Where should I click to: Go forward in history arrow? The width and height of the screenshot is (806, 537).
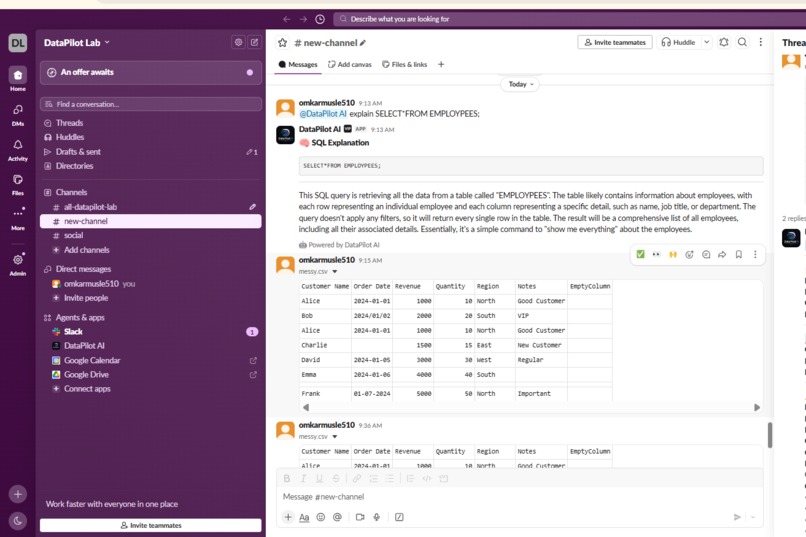point(303,19)
